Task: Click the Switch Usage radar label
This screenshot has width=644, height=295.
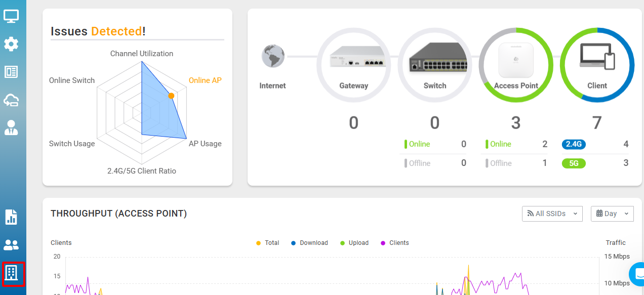Action: coord(72,143)
